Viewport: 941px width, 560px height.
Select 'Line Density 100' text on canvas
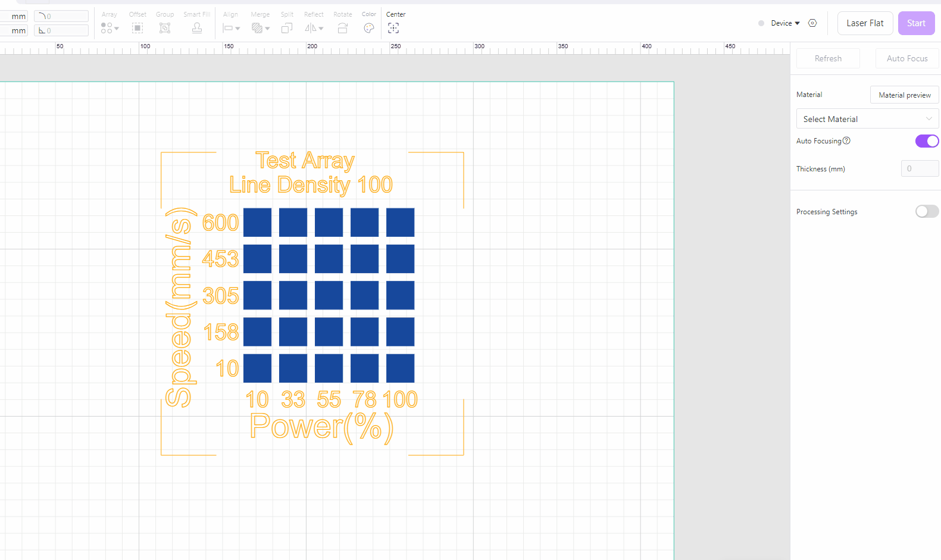311,185
